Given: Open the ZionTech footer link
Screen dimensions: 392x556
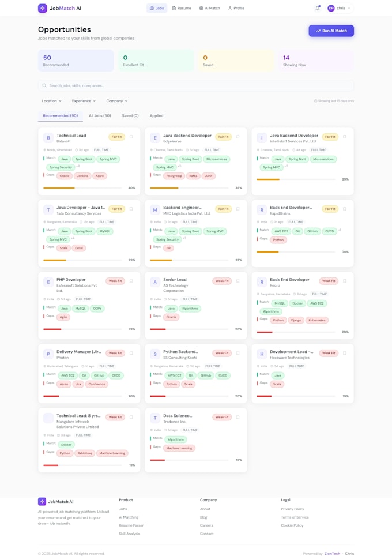Looking at the screenshot, I should pos(332,554).
